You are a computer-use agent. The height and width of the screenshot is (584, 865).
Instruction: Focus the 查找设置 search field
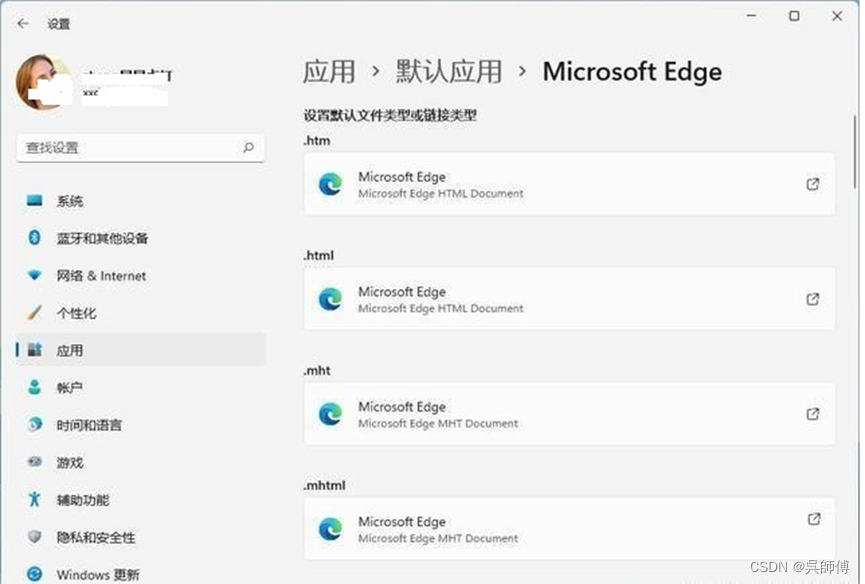pyautogui.click(x=141, y=148)
